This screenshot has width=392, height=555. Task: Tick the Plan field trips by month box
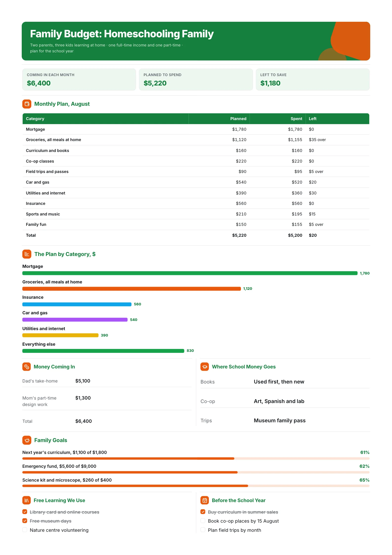203,530
